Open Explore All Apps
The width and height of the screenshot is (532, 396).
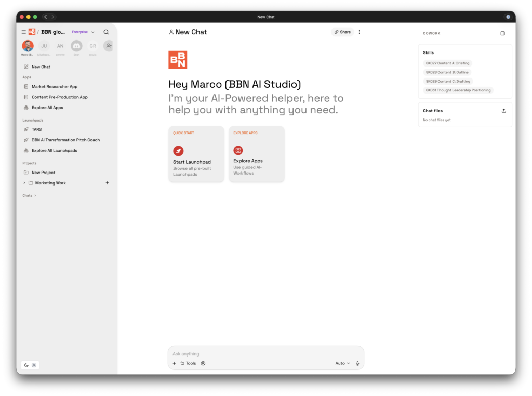(x=47, y=108)
